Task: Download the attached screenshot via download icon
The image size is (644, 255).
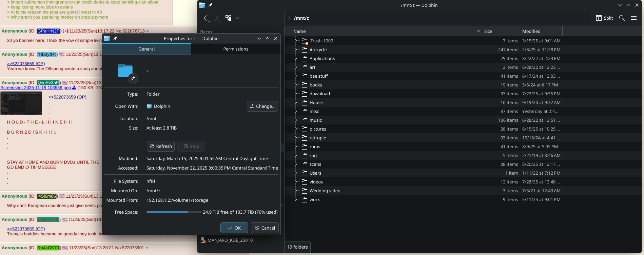Action: [74, 87]
